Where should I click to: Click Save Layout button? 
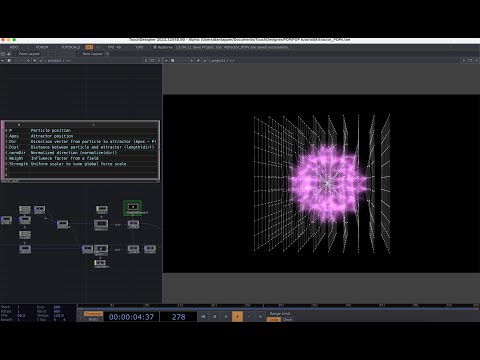pyautogui.click(x=92, y=54)
